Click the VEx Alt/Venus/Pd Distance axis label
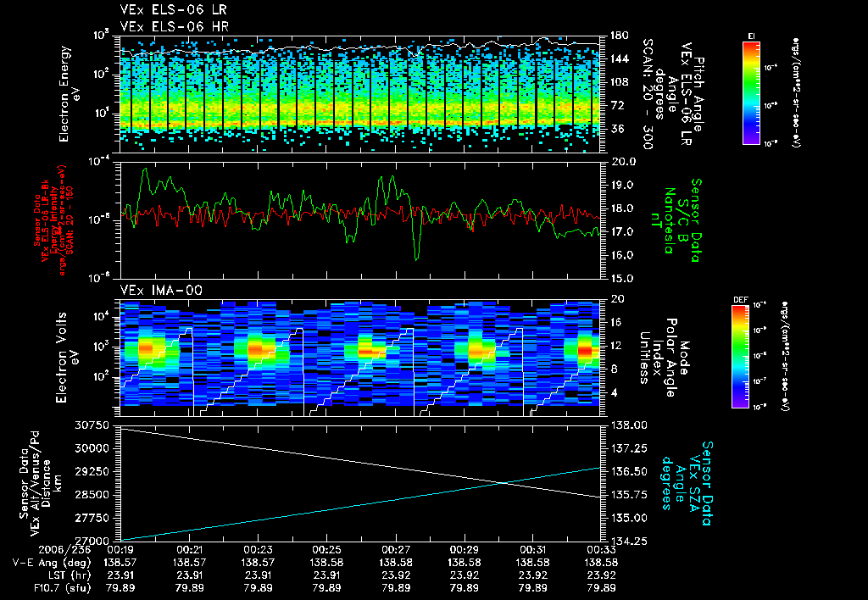868x600 pixels. point(41,483)
